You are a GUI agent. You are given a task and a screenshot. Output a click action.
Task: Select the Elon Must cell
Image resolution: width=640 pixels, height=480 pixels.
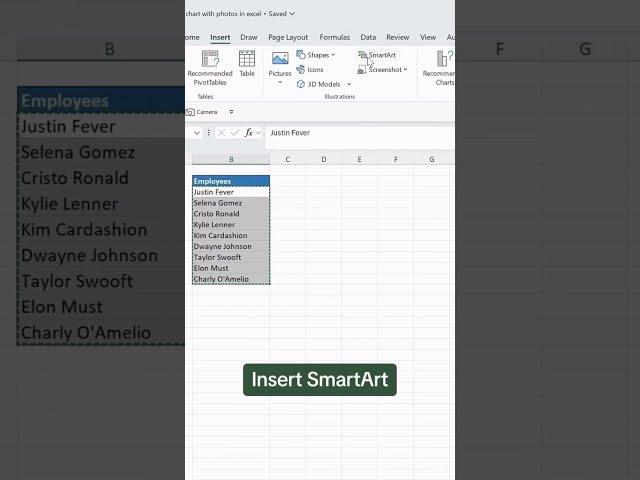coord(231,268)
